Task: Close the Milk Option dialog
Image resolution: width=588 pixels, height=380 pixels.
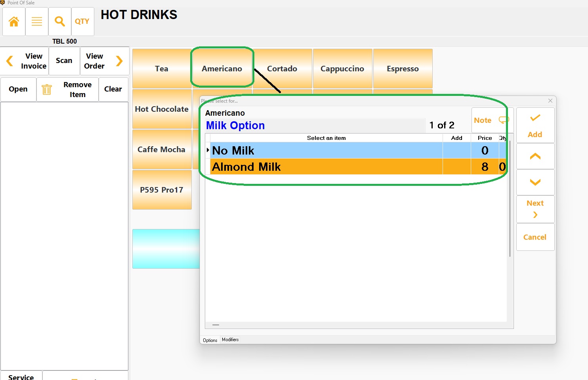Action: (550, 101)
